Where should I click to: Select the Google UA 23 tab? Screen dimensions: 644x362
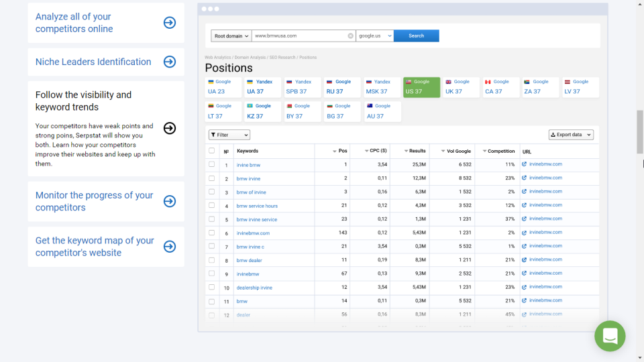[x=223, y=87]
